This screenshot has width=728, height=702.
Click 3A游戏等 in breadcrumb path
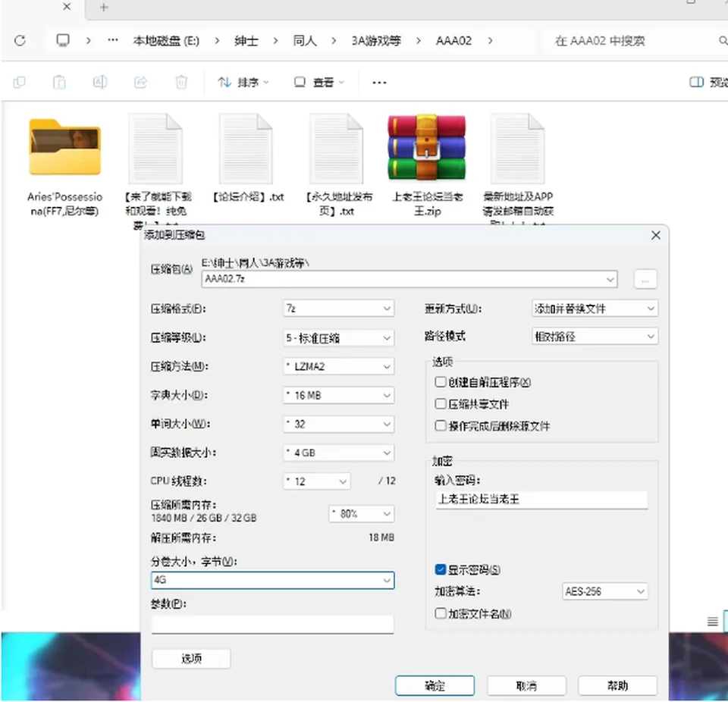coord(376,41)
